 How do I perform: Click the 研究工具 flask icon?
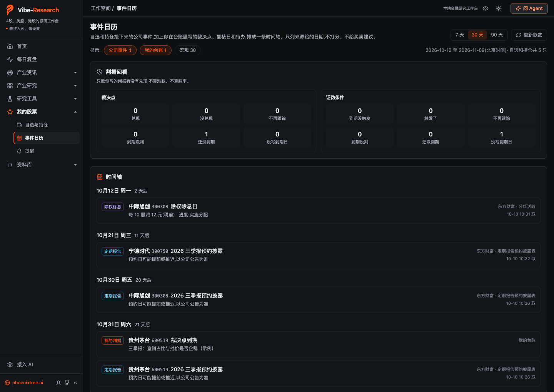point(10,99)
